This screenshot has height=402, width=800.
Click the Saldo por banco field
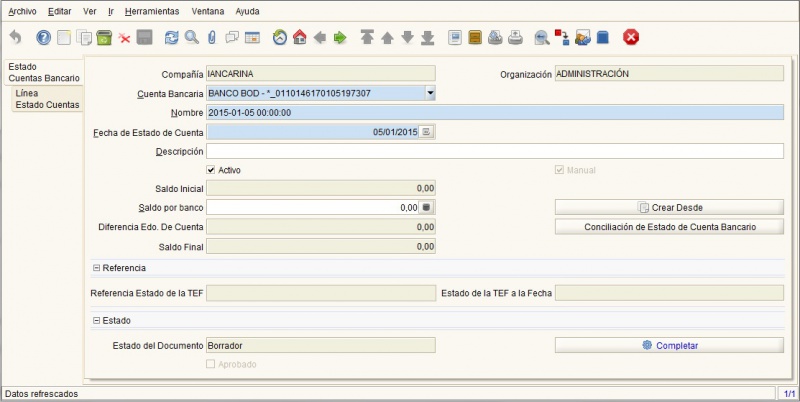coord(312,208)
